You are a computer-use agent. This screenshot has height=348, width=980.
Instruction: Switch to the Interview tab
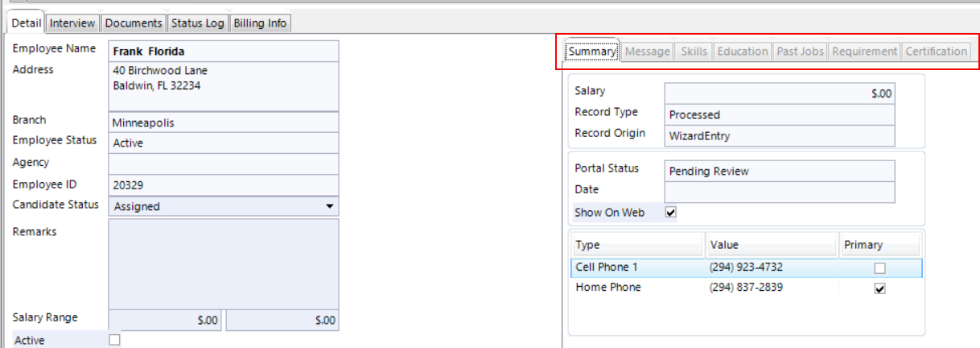[72, 23]
